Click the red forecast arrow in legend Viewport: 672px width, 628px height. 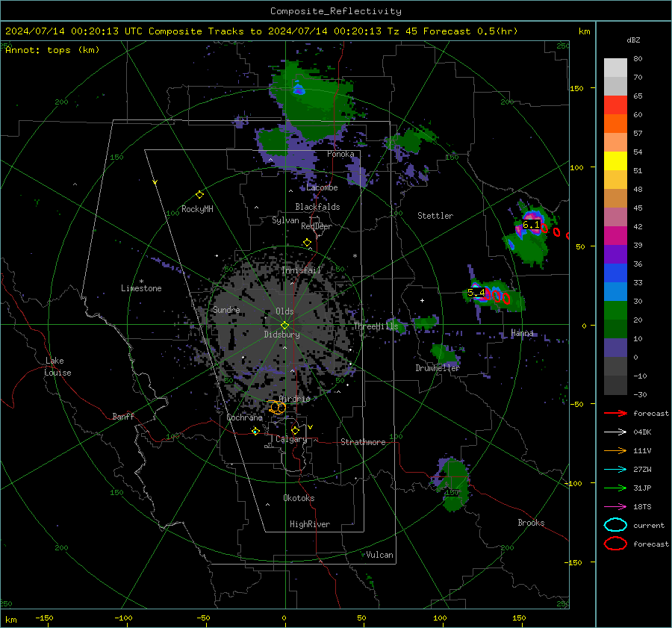pos(615,413)
